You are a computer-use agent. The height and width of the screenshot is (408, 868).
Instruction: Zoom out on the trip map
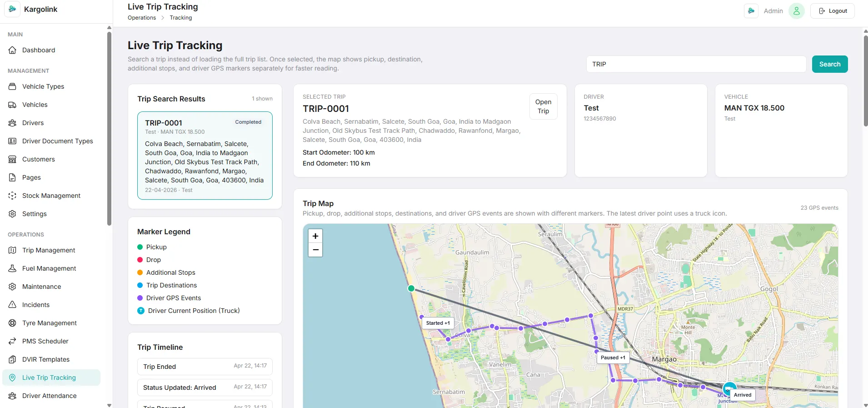[x=315, y=250]
